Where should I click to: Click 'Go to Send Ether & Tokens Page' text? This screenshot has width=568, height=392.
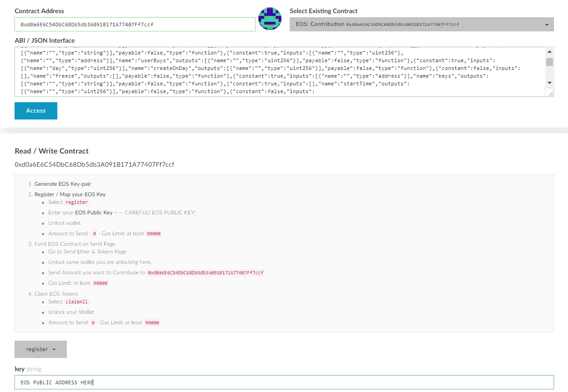tap(87, 252)
